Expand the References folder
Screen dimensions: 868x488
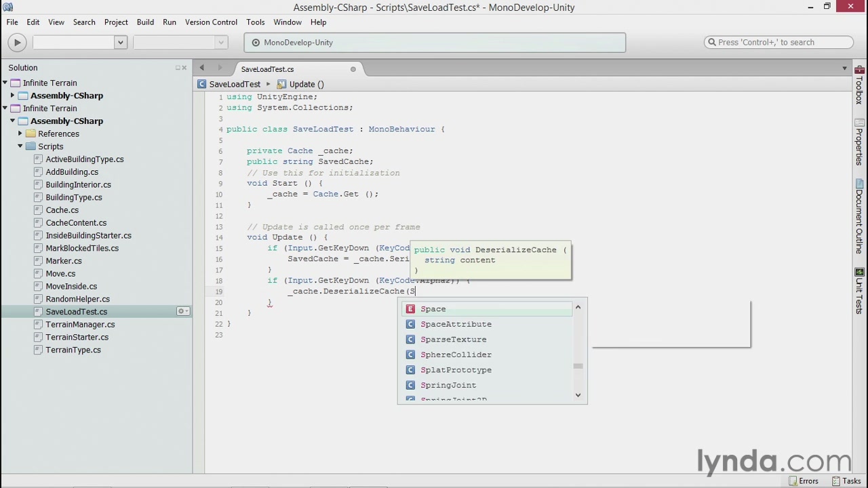(20, 134)
